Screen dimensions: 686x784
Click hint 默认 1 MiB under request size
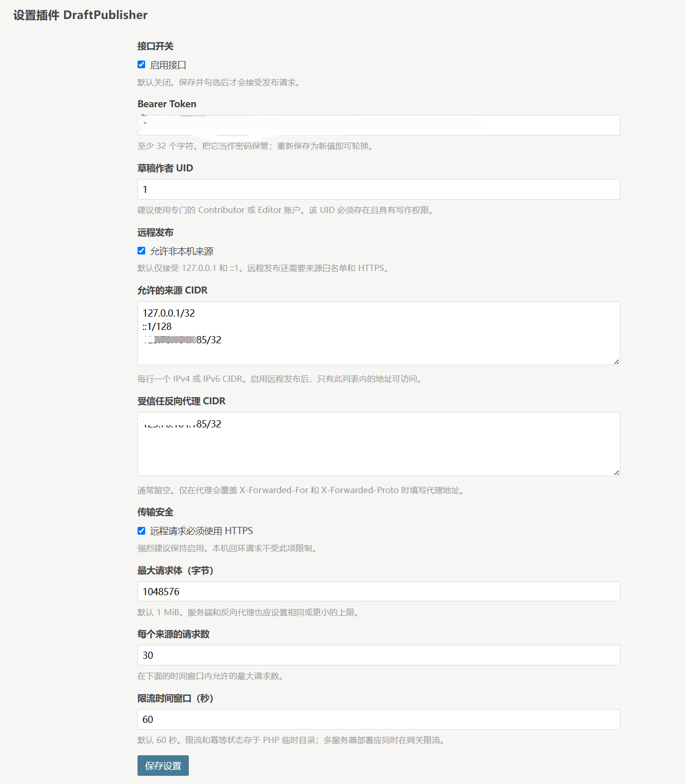coord(249,613)
